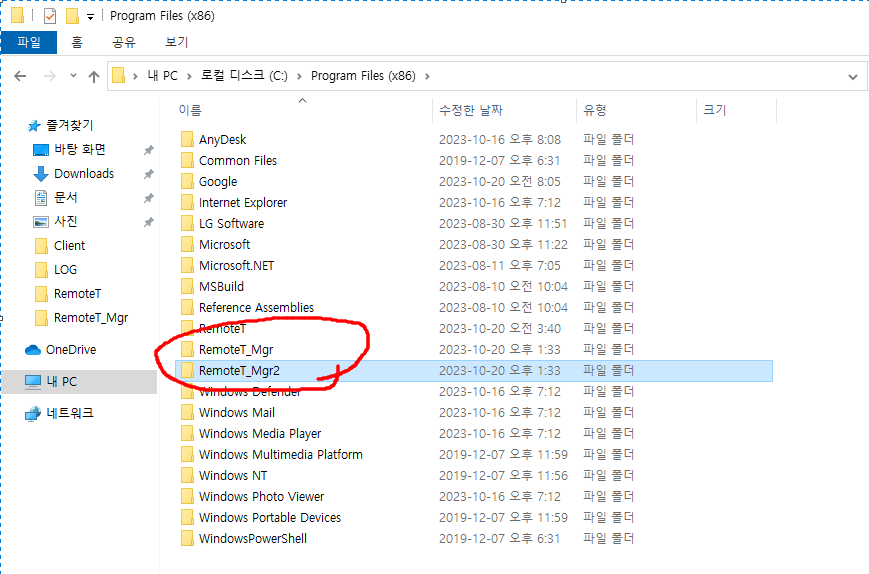
Task: Sort by the 수정한 날짜 column header
Action: pos(471,110)
